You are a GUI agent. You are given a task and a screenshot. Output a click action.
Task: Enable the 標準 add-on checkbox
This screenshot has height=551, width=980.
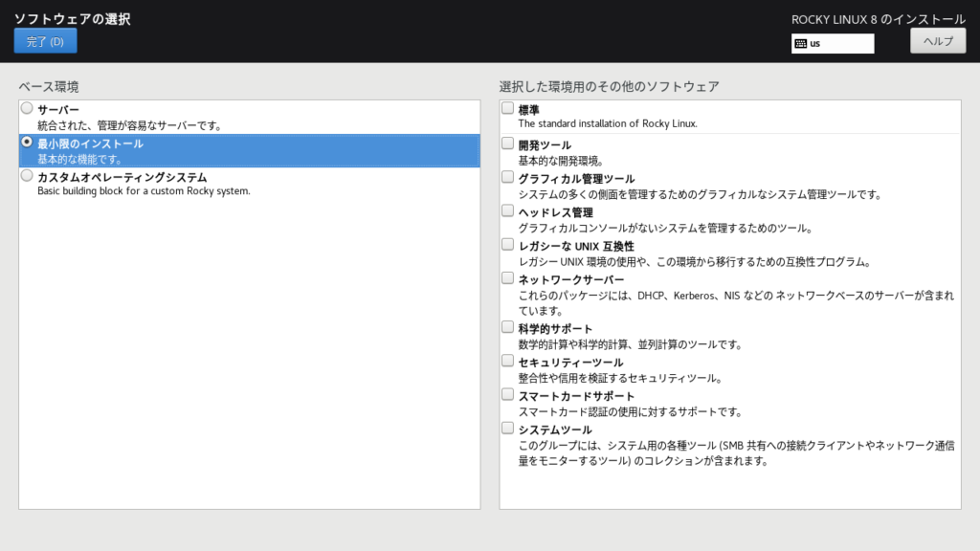[507, 109]
